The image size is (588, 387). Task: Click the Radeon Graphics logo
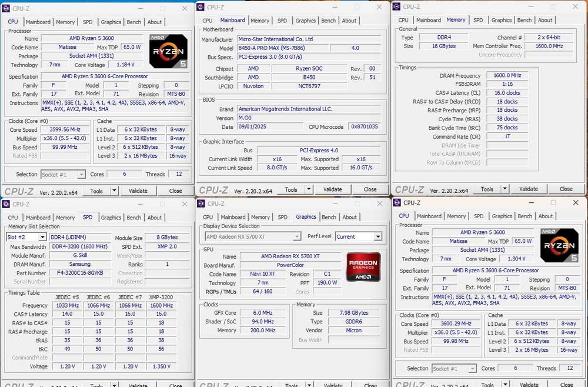point(363,267)
